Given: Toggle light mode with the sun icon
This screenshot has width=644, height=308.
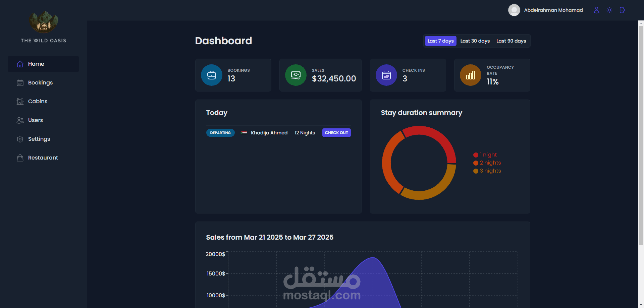Looking at the screenshot, I should coord(609,10).
